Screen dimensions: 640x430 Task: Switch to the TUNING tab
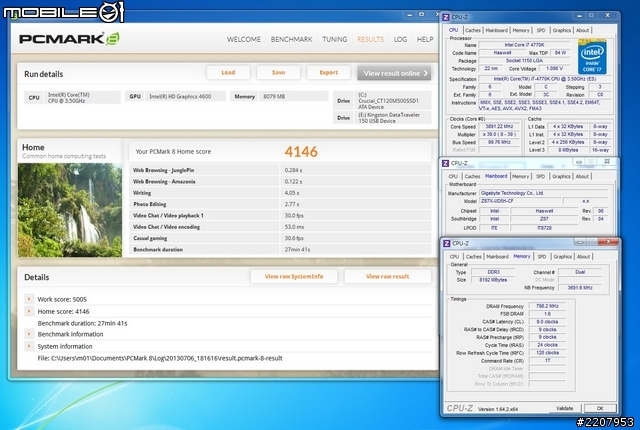(x=335, y=40)
